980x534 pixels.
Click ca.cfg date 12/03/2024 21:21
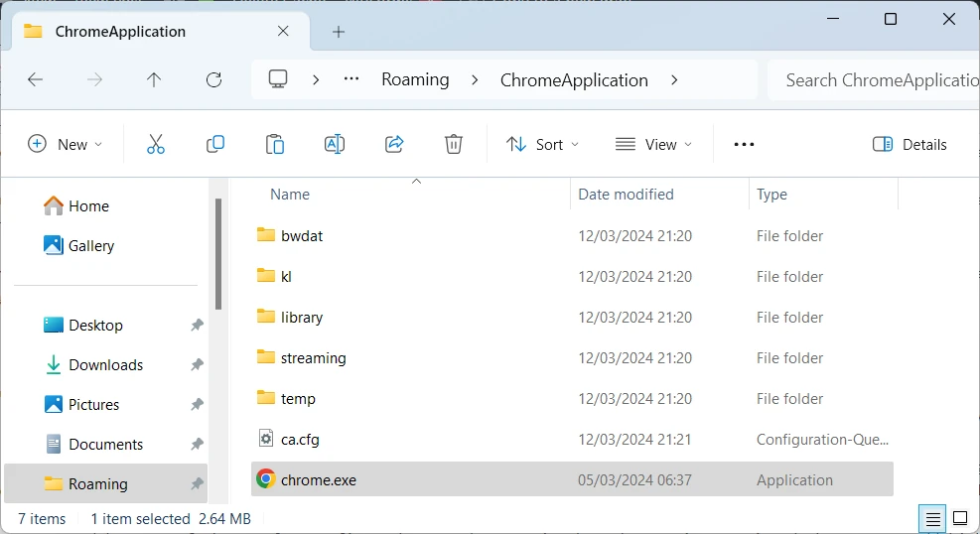[634, 439]
